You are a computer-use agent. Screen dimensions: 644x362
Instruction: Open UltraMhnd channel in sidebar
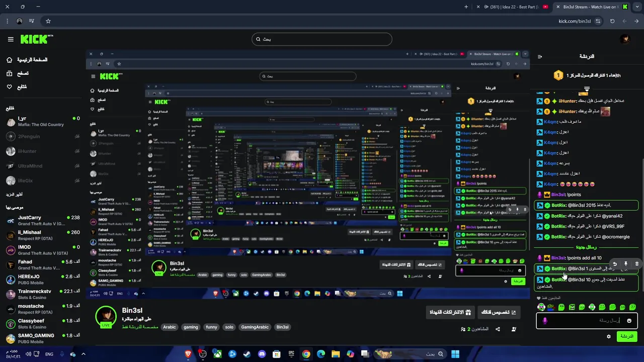coord(43,166)
